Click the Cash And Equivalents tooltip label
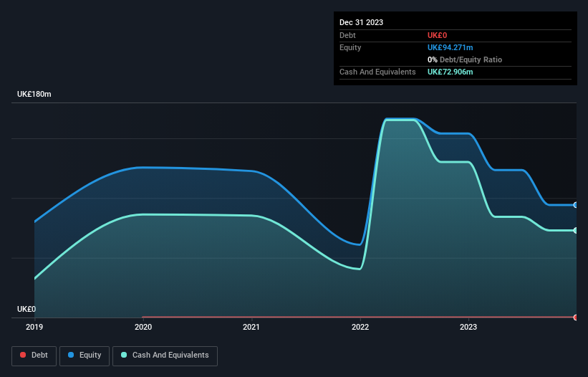This screenshot has width=588, height=377. click(377, 72)
